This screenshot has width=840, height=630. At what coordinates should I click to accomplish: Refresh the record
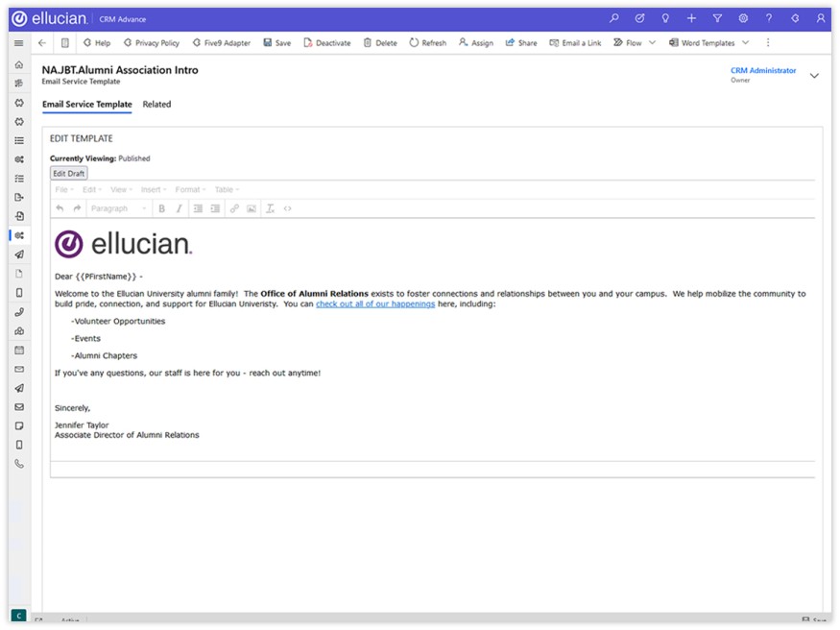pyautogui.click(x=427, y=43)
